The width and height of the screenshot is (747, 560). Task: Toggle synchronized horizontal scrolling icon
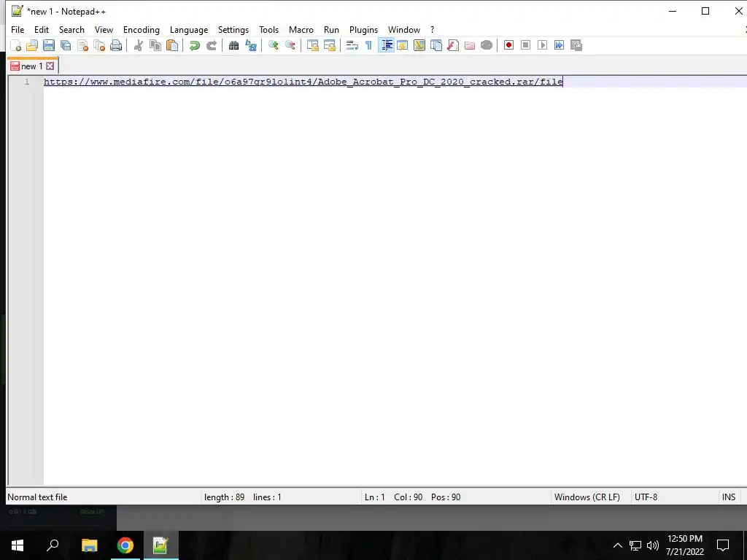click(329, 45)
